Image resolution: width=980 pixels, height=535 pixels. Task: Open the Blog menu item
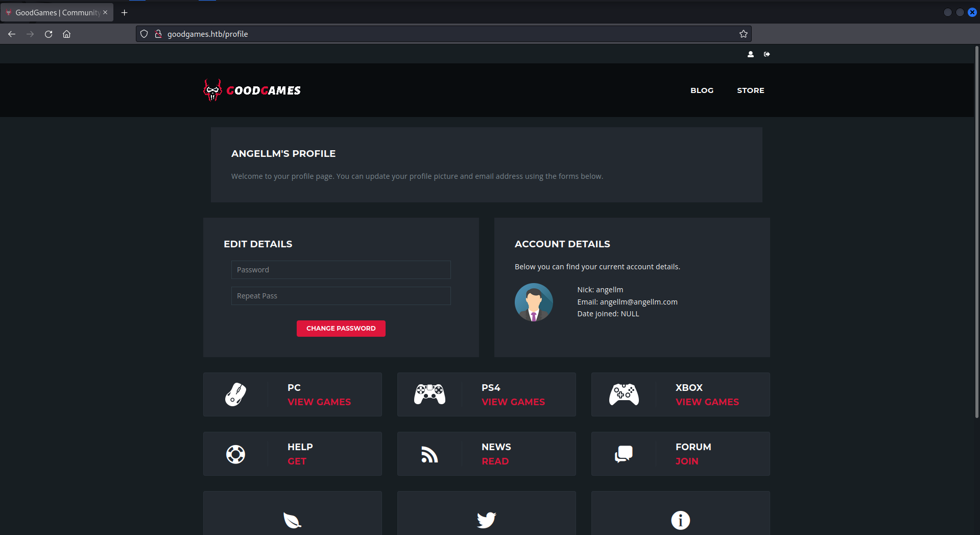[x=702, y=90]
